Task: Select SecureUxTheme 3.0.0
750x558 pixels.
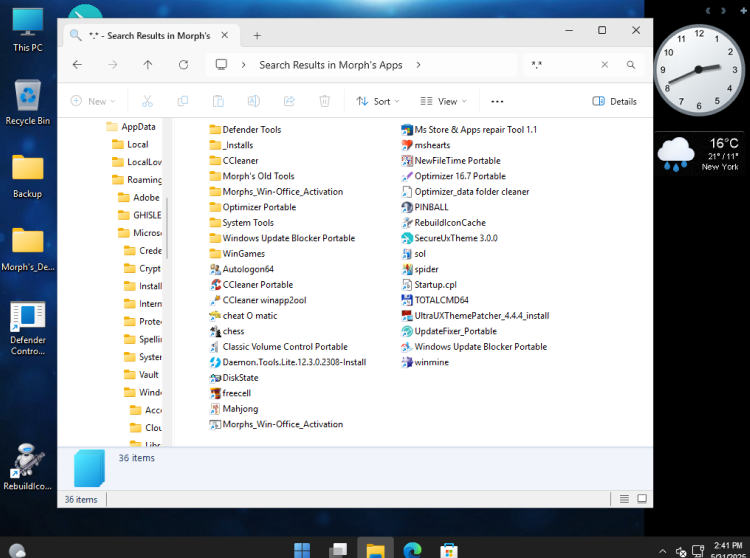Action: pyautogui.click(x=450, y=238)
